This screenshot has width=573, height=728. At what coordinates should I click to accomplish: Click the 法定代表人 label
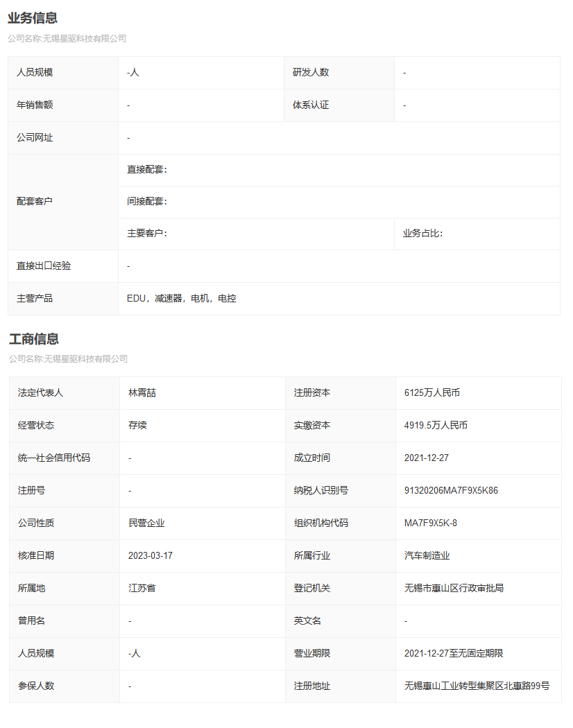tap(40, 393)
